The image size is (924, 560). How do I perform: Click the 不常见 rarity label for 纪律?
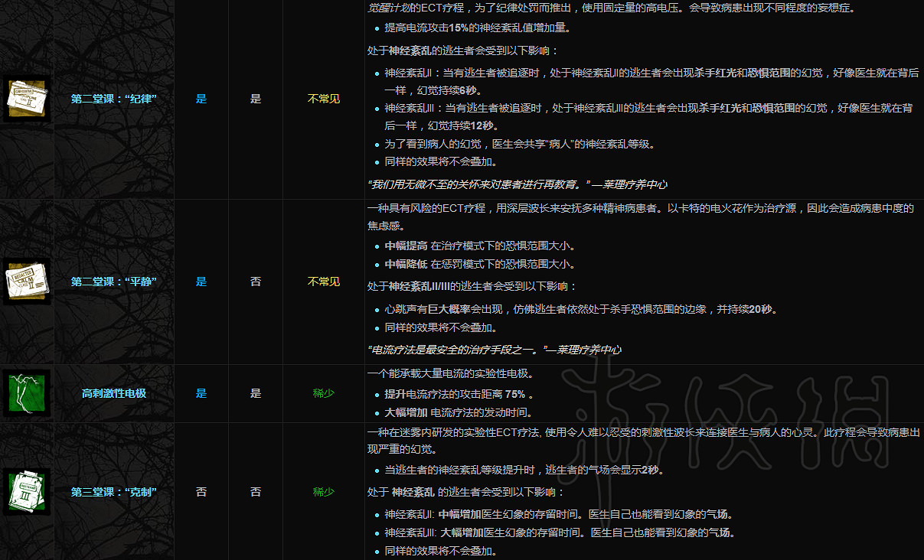pyautogui.click(x=323, y=98)
